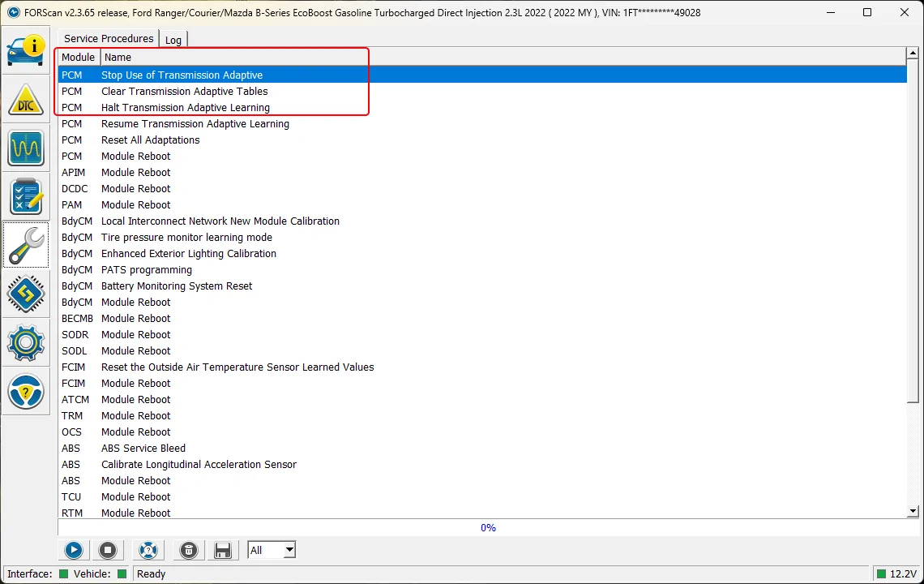The width and height of the screenshot is (924, 584).
Task: Open the tests checklist section
Action: 26,196
